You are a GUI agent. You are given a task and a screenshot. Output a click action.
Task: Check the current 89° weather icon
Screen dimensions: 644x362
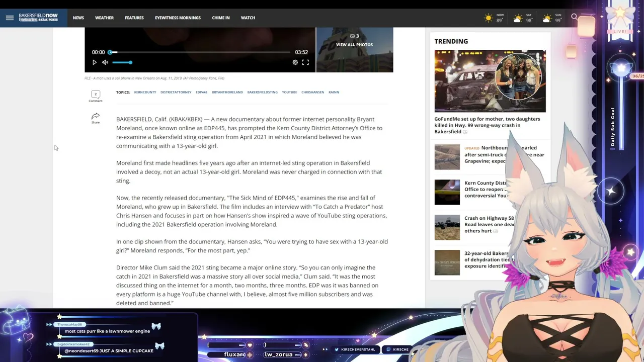point(488,18)
